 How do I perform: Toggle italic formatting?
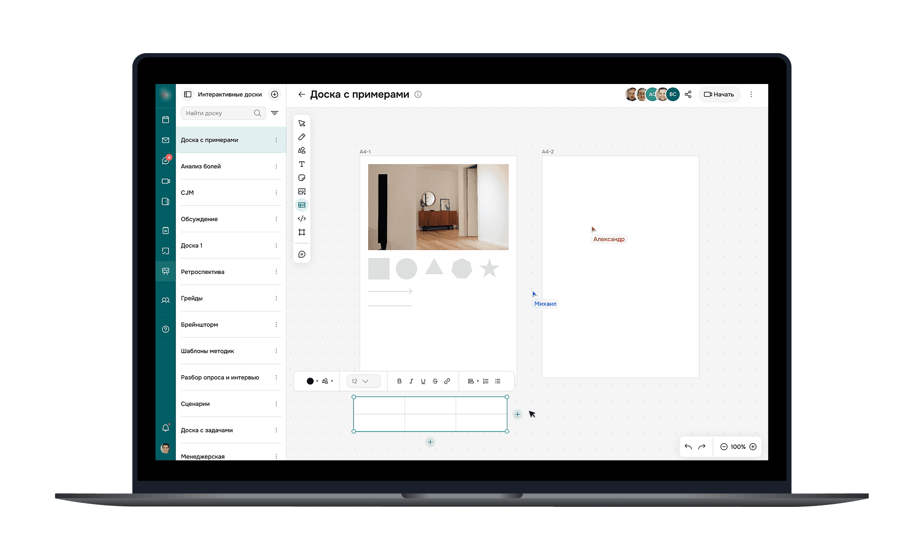pos(411,381)
